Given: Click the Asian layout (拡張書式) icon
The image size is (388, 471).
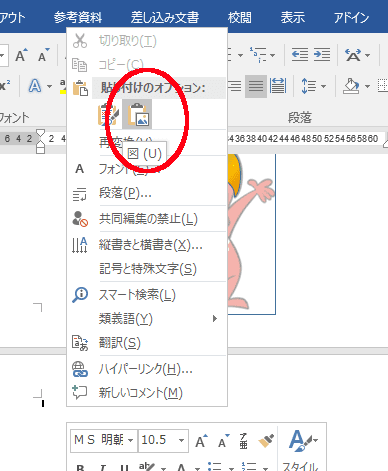Looking at the screenshot, I should click(x=353, y=55).
